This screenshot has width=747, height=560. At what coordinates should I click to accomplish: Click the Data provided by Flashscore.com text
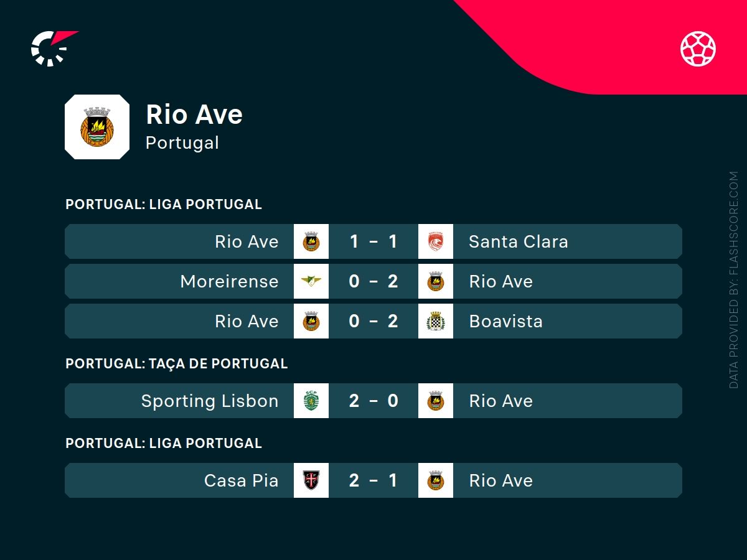click(x=733, y=280)
